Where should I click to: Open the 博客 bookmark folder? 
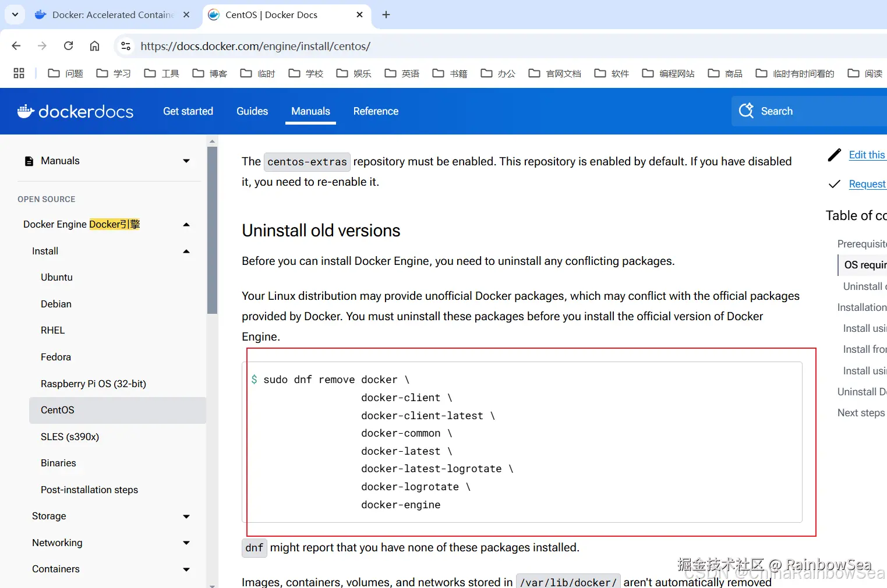click(x=210, y=73)
